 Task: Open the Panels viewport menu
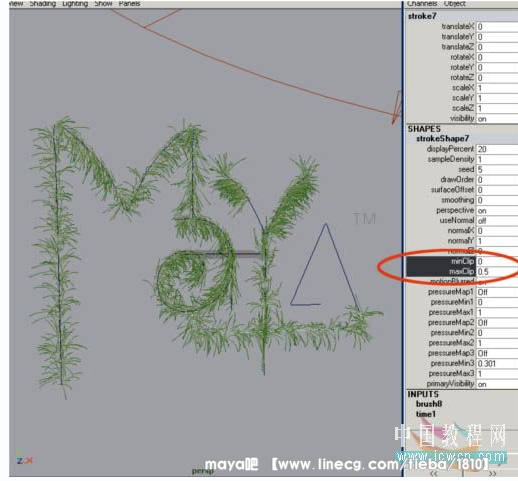tap(129, 4)
